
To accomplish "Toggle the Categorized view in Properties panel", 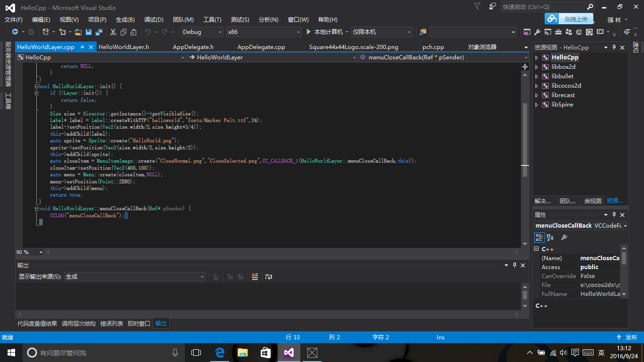I will click(x=540, y=238).
